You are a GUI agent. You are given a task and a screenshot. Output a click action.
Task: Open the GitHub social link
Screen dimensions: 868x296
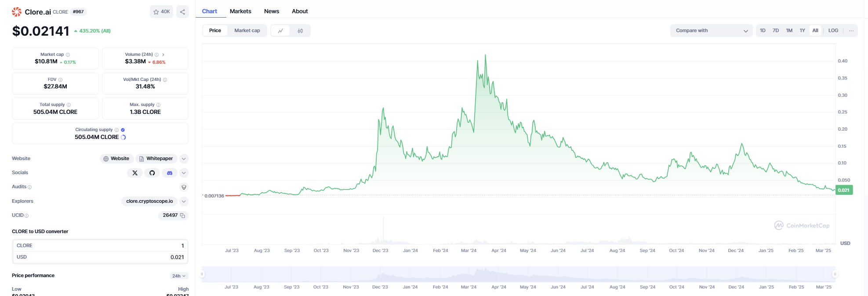coord(152,173)
